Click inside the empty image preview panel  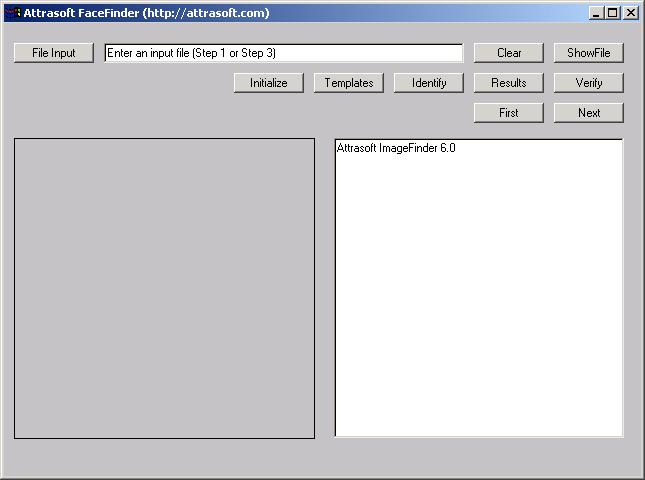click(164, 288)
